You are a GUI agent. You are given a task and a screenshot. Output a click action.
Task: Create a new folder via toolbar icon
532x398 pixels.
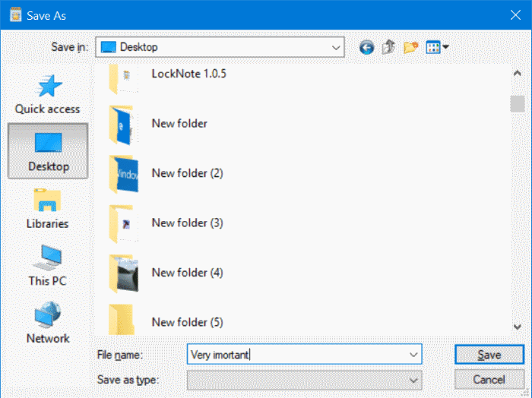(x=410, y=47)
